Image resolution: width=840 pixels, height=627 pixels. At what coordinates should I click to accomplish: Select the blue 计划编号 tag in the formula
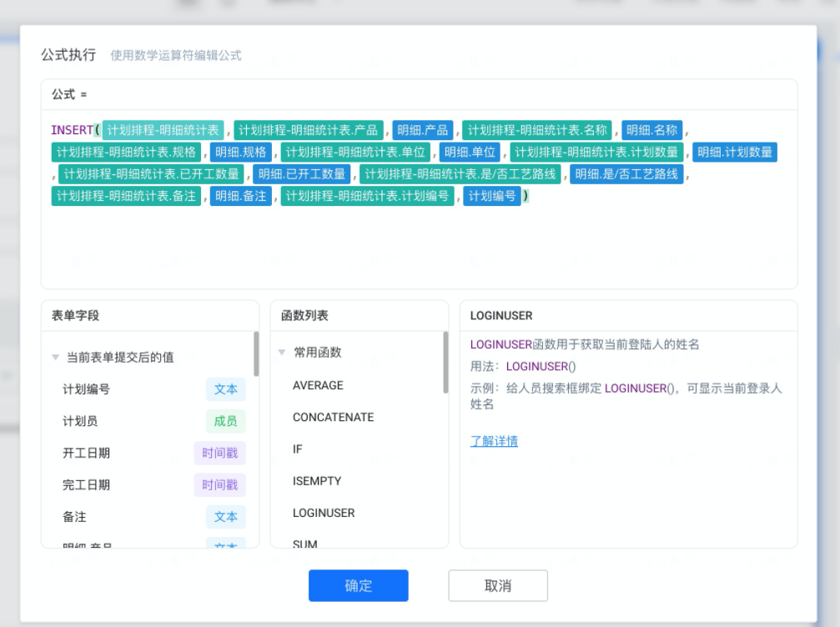coord(492,196)
